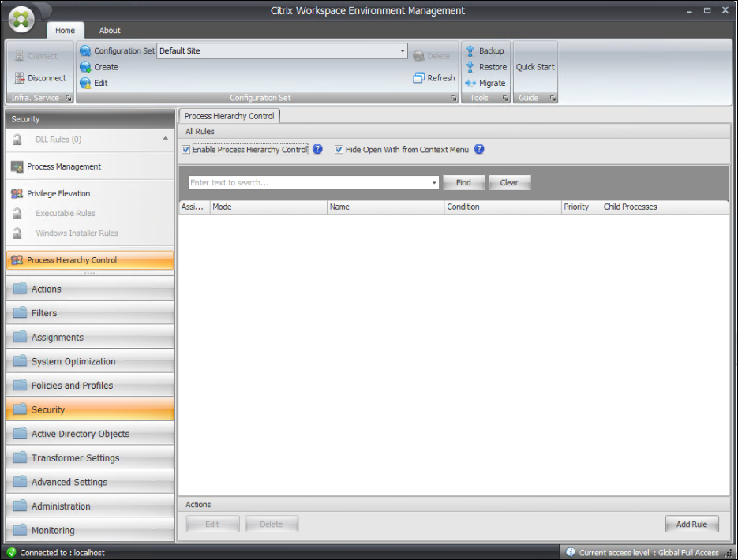The image size is (738, 560).
Task: Click the Edit configuration set icon
Action: click(85, 84)
